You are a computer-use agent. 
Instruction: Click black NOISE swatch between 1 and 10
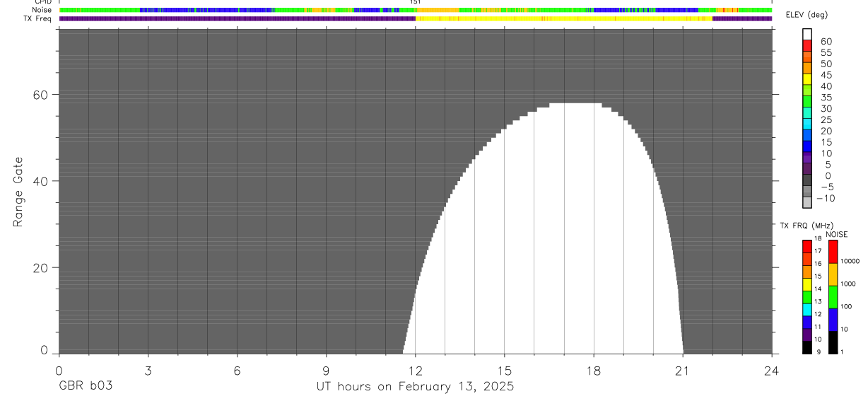pos(833,342)
